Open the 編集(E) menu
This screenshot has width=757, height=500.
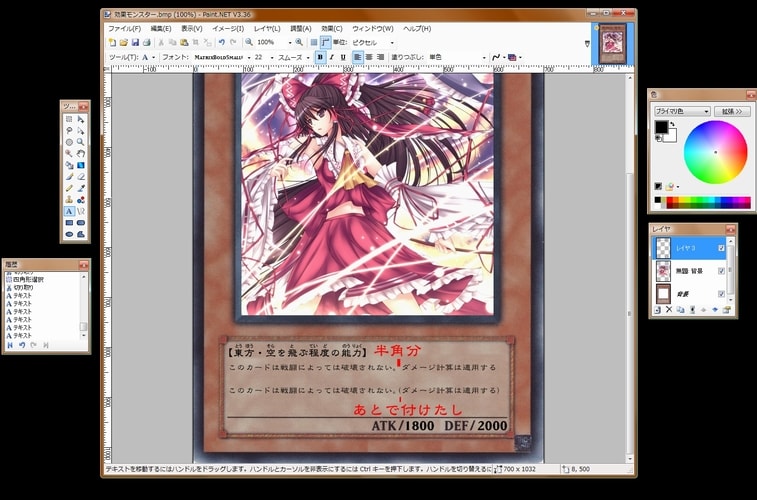coord(161,28)
